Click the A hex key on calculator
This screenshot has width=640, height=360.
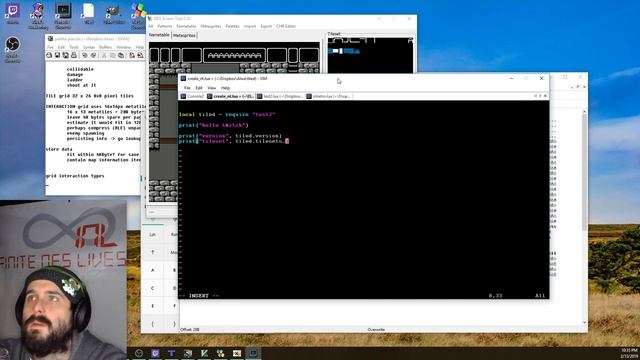point(152,270)
